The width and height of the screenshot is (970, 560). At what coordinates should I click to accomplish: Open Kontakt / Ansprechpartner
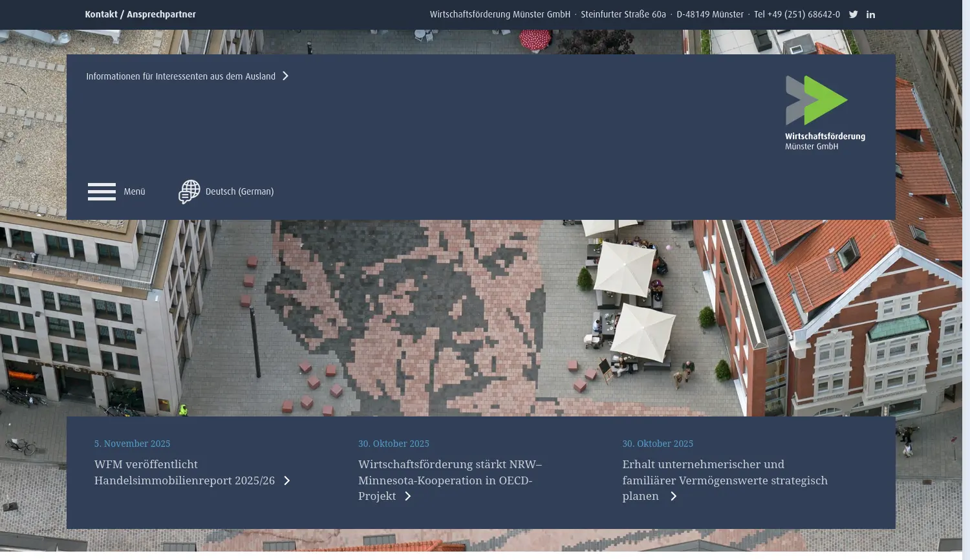point(140,14)
